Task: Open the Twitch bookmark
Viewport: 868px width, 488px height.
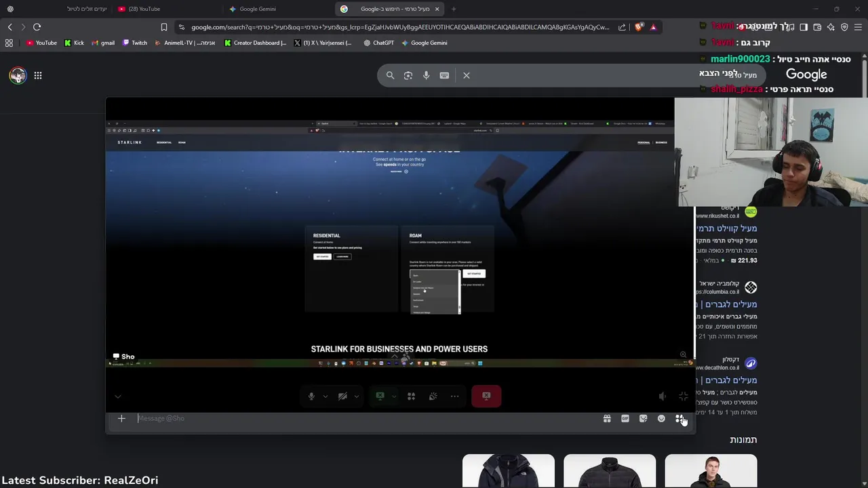Action: point(134,43)
